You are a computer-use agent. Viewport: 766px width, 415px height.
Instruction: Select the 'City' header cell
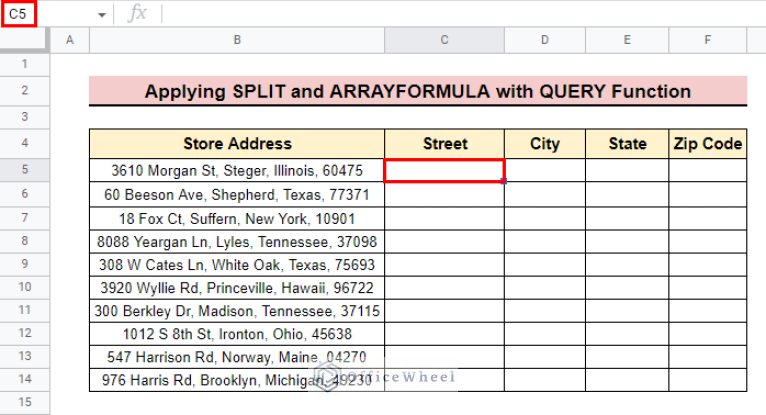pyautogui.click(x=545, y=144)
